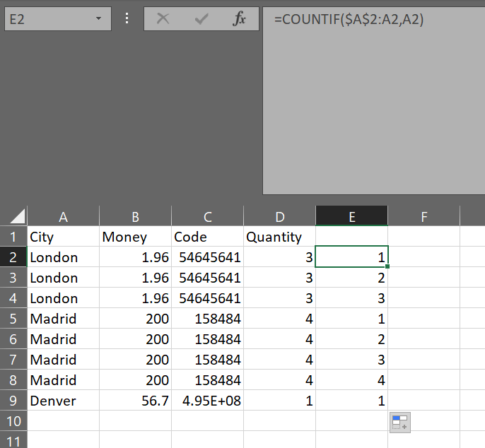Select row 6 header
The image size is (485, 448).
13,339
